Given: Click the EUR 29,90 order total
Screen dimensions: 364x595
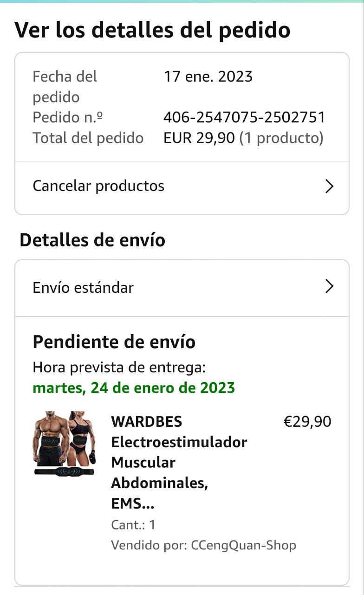Looking at the screenshot, I should coord(199,138).
